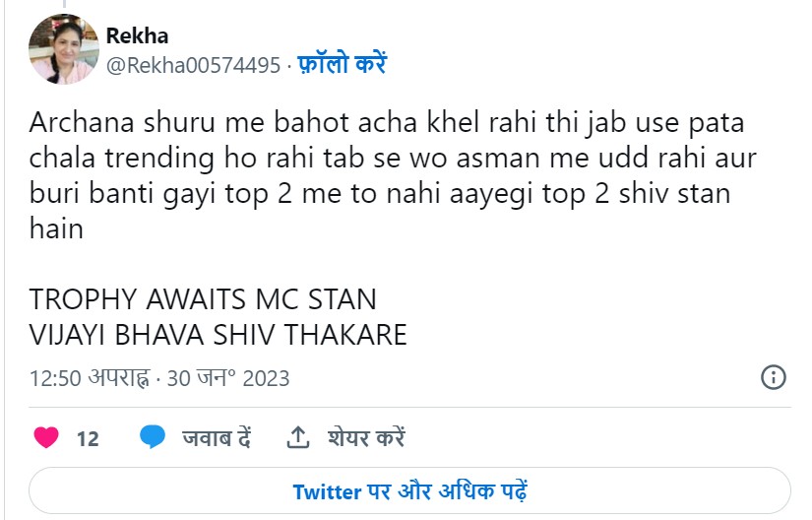This screenshot has width=812, height=520.
Task: Click the share upload arrow icon
Action: (x=297, y=437)
